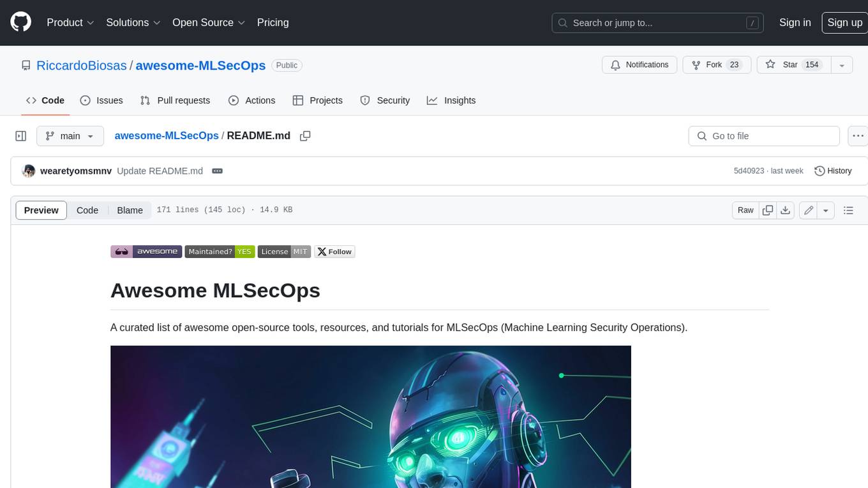
Task: Fork the repository
Action: 717,65
